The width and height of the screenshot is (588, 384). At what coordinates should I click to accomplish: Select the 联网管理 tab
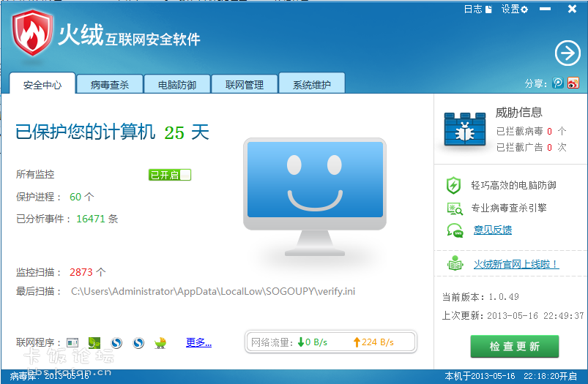tap(245, 85)
